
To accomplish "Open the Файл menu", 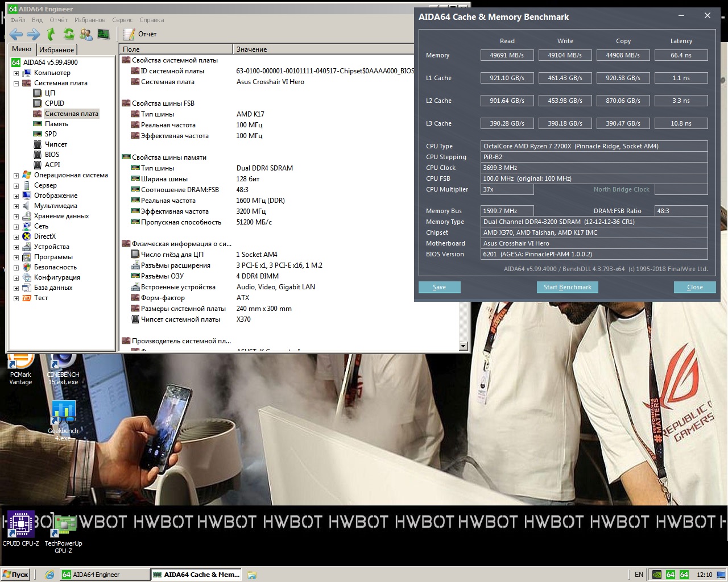I will tap(18, 20).
